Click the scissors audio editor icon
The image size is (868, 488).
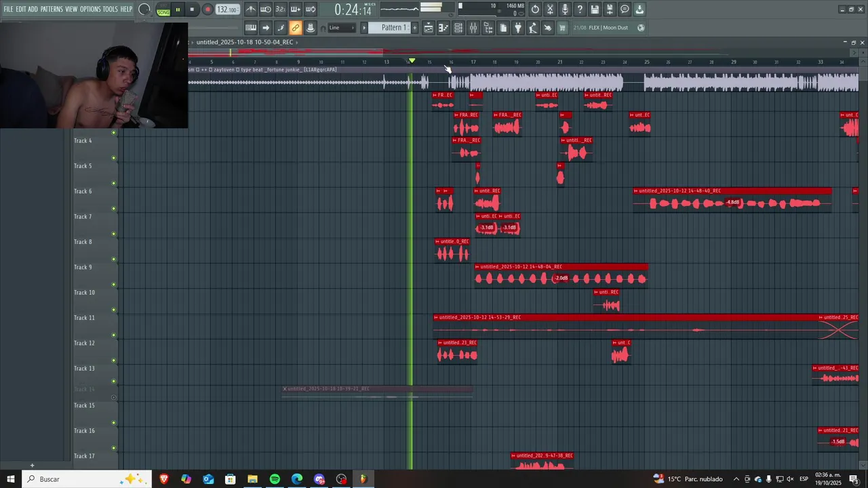(550, 9)
